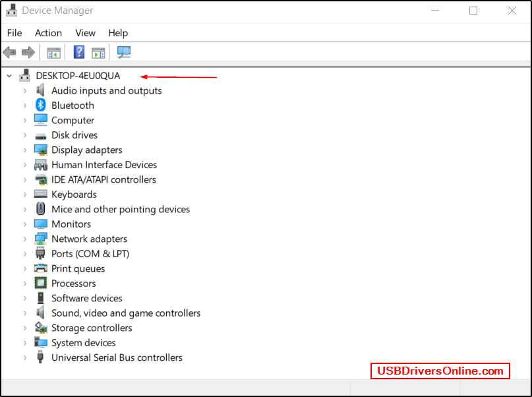Click the Bluetooth category icon
Screen dimensions: 532x397
[x=41, y=106]
